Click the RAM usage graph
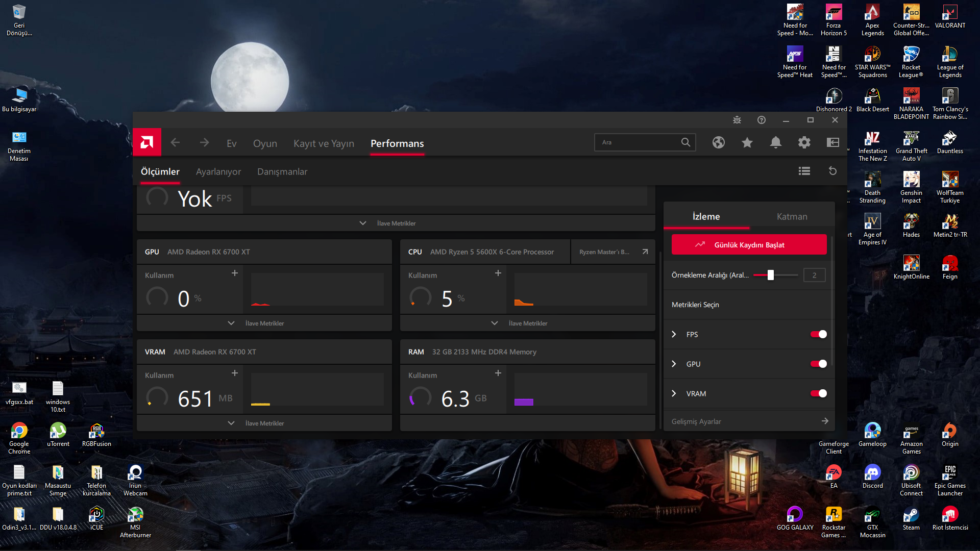The height and width of the screenshot is (551, 980). 580,389
